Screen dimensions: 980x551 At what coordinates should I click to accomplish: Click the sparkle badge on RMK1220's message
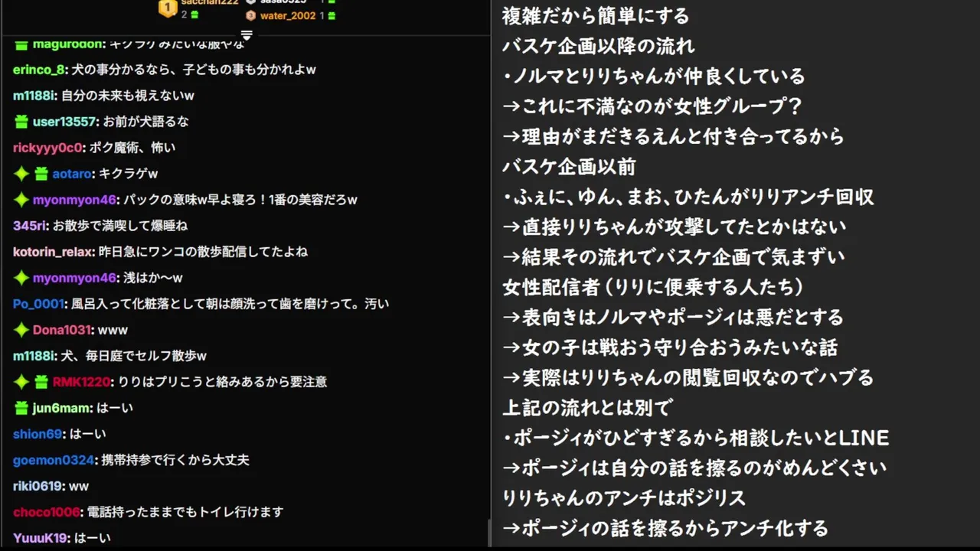point(21,382)
